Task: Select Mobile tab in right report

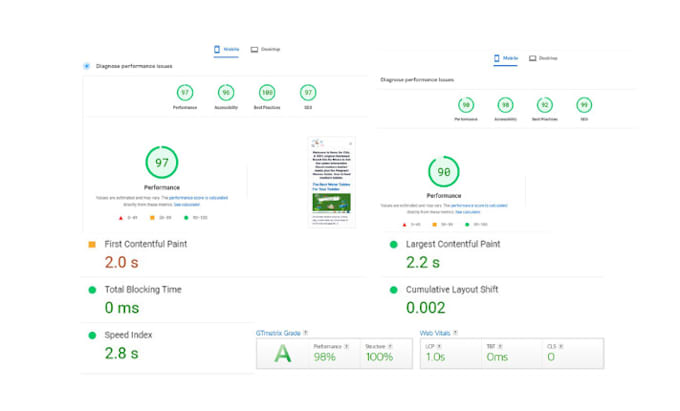Action: coord(506,58)
